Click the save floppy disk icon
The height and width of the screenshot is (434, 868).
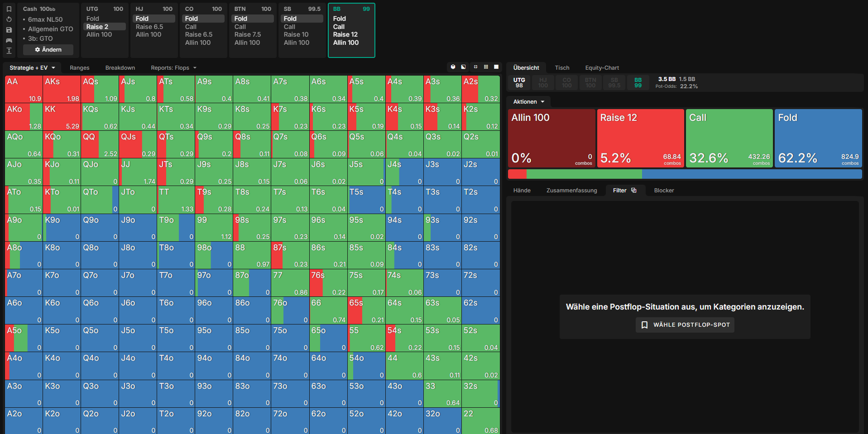pyautogui.click(x=9, y=30)
